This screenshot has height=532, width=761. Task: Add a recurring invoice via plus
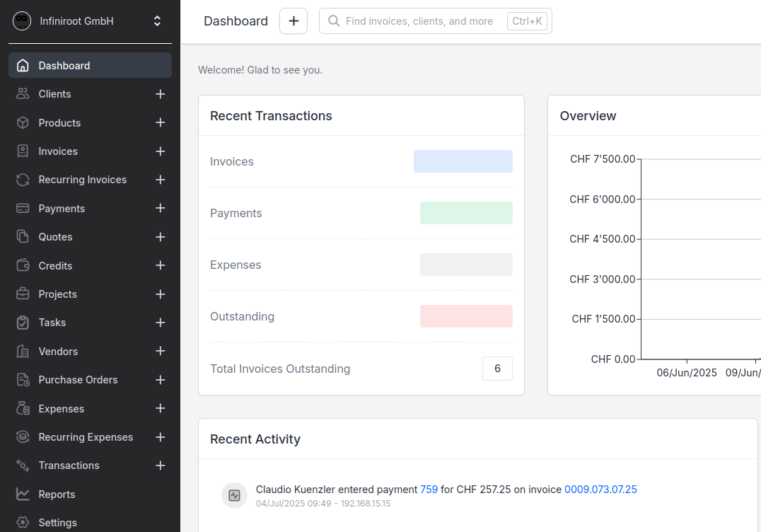point(160,180)
